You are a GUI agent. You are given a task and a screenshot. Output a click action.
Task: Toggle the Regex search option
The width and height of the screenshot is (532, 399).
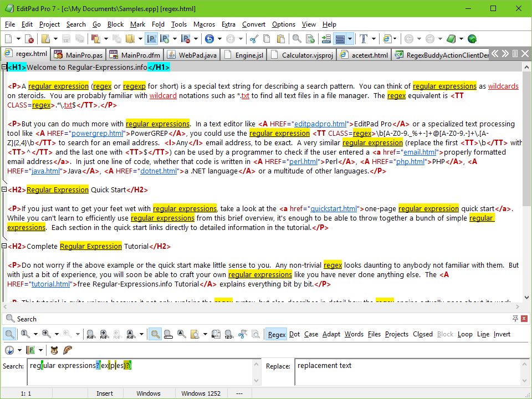tap(277, 334)
